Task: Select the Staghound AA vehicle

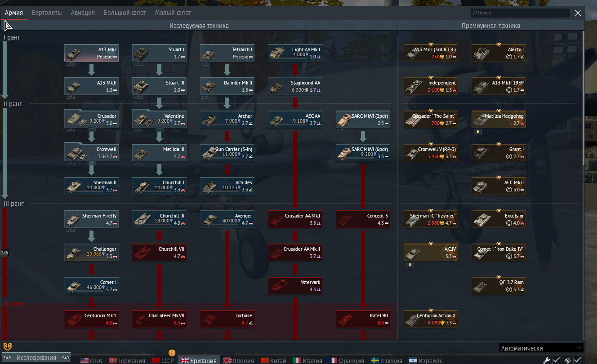Action: coord(295,86)
